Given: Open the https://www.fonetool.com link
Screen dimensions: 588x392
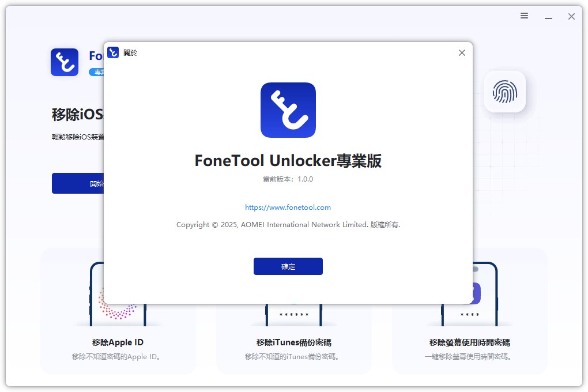Looking at the screenshot, I should tap(288, 208).
